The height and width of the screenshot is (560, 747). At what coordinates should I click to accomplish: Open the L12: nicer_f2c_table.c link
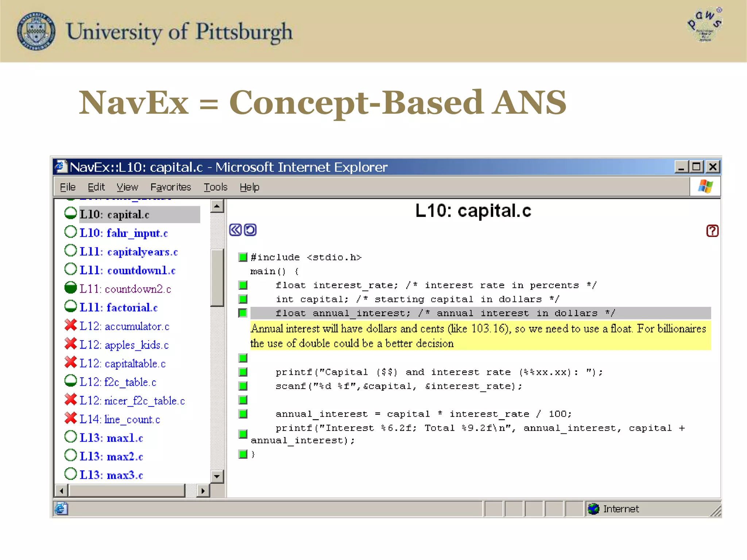click(132, 401)
